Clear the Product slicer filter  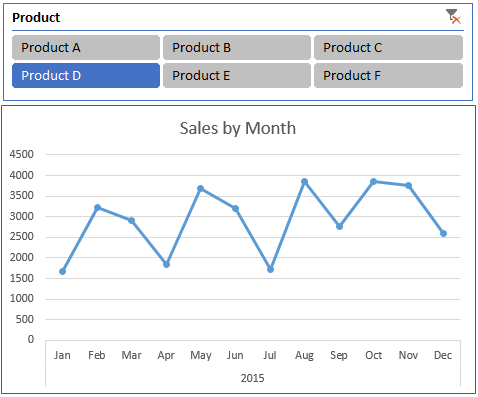(453, 17)
